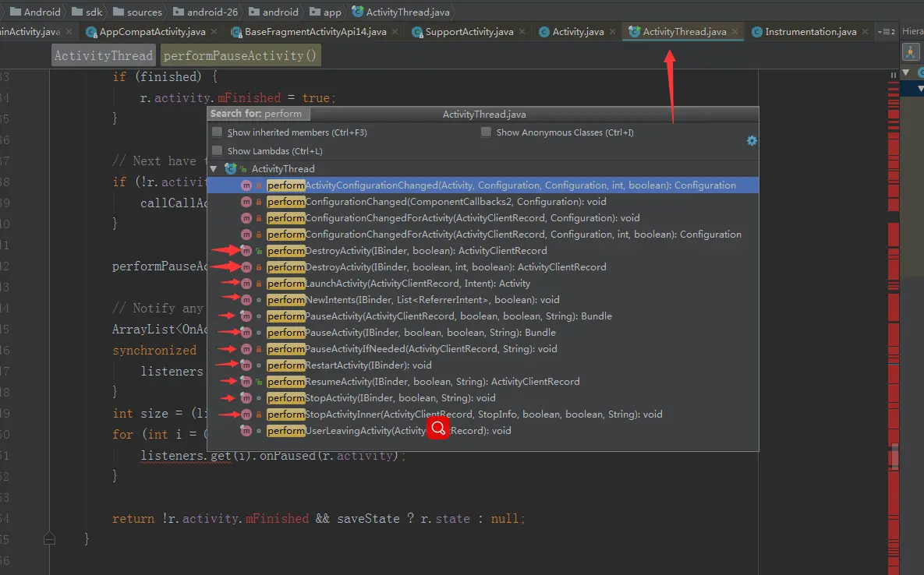Click lock icon on performStopActivityInner row
Screen dimensions: 924x575
click(x=259, y=415)
